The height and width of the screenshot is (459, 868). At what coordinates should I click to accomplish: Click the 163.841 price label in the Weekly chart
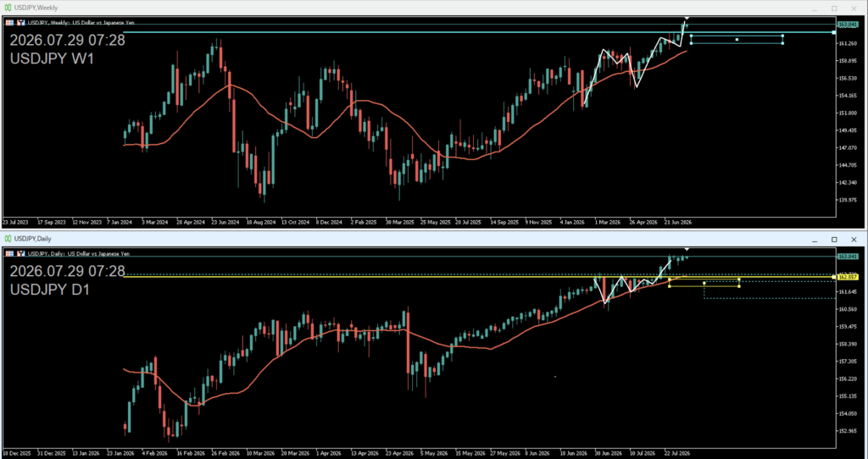click(x=847, y=25)
